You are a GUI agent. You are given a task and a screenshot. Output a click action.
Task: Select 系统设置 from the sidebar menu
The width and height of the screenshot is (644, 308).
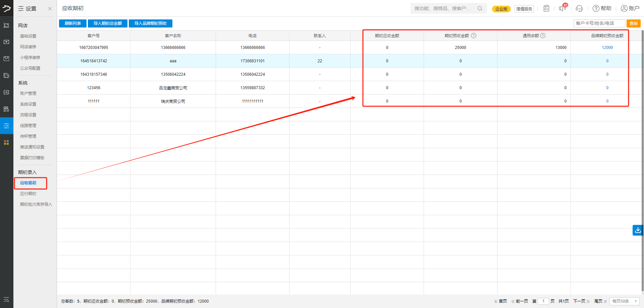pyautogui.click(x=28, y=104)
